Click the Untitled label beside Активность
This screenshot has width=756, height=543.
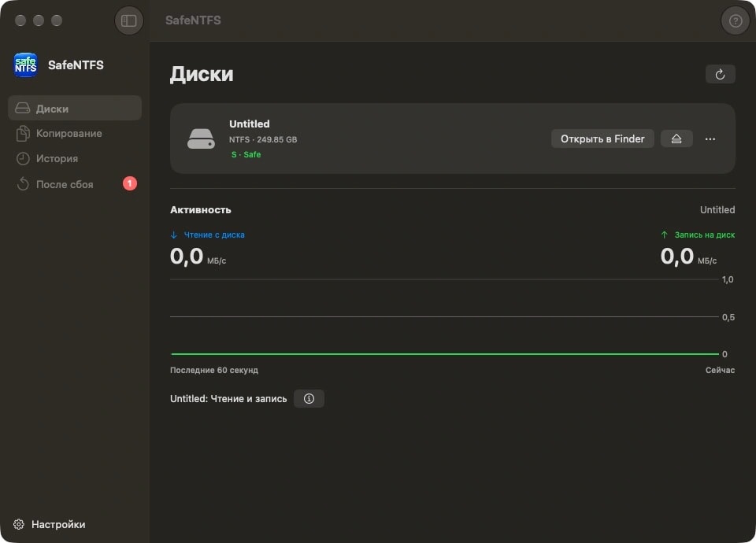(x=717, y=209)
